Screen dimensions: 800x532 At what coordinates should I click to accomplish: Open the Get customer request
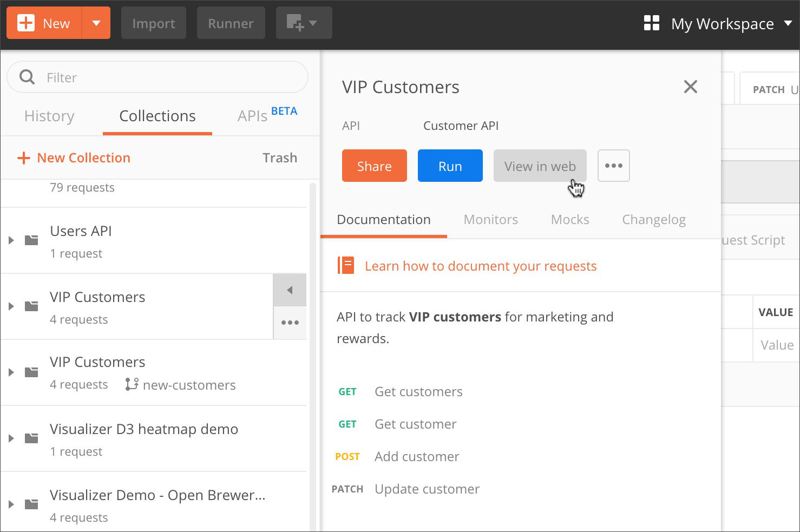[x=416, y=424]
